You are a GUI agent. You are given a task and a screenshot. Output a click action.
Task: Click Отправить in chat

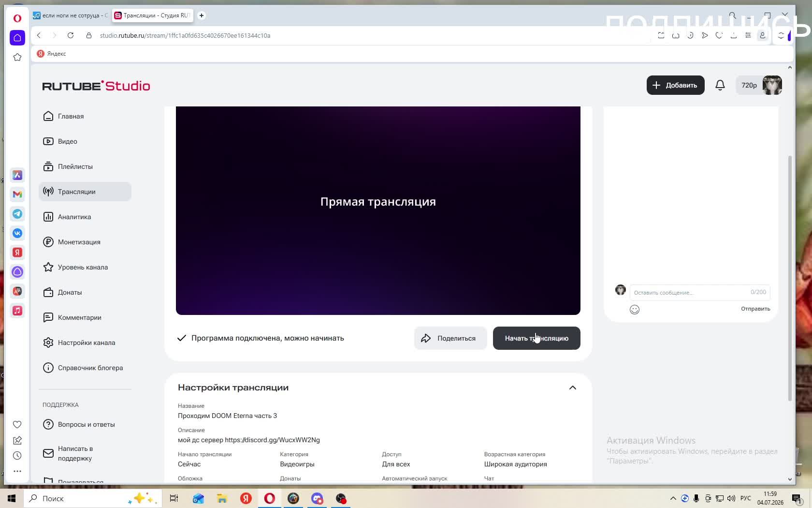tap(755, 309)
